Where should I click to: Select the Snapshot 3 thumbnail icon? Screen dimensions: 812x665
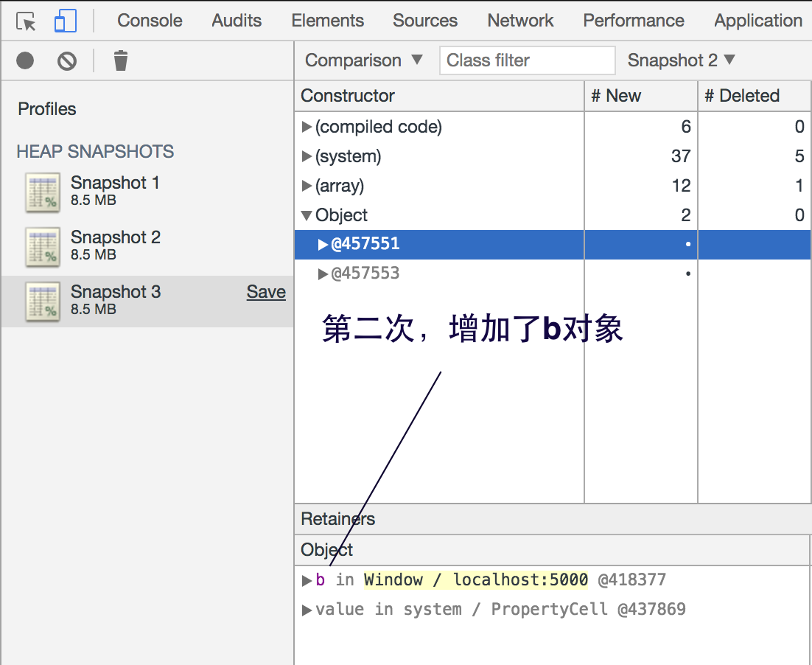tap(43, 301)
